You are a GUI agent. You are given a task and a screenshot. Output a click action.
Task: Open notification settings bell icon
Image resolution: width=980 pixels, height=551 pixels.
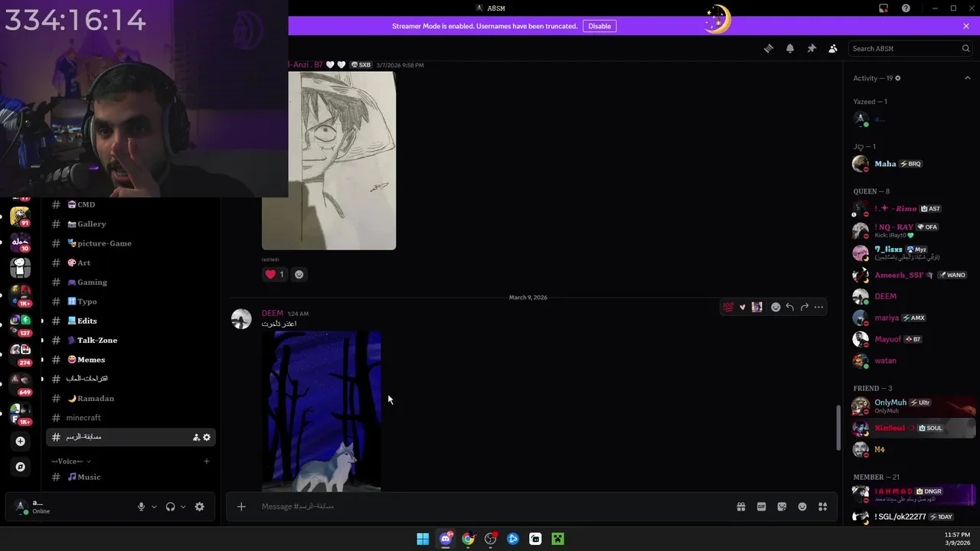790,48
